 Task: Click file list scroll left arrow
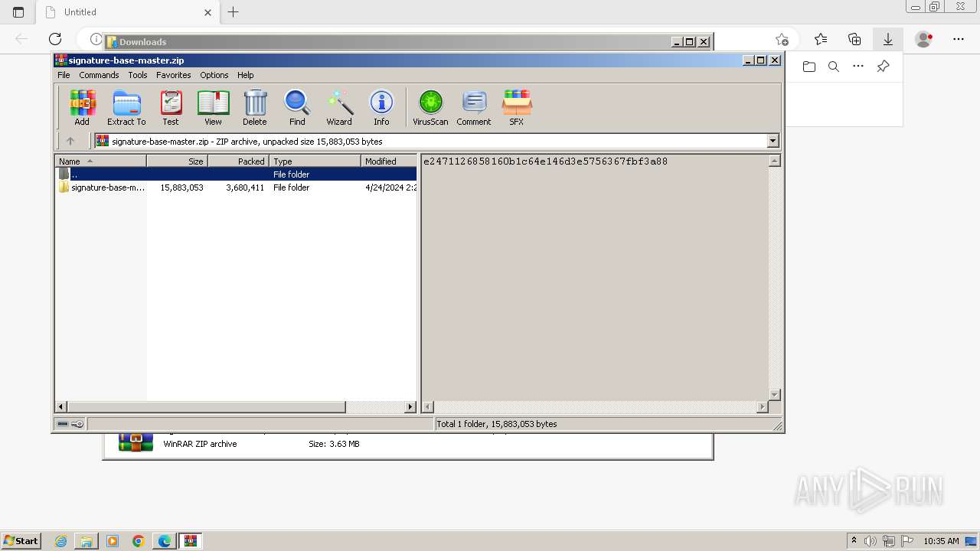(61, 407)
